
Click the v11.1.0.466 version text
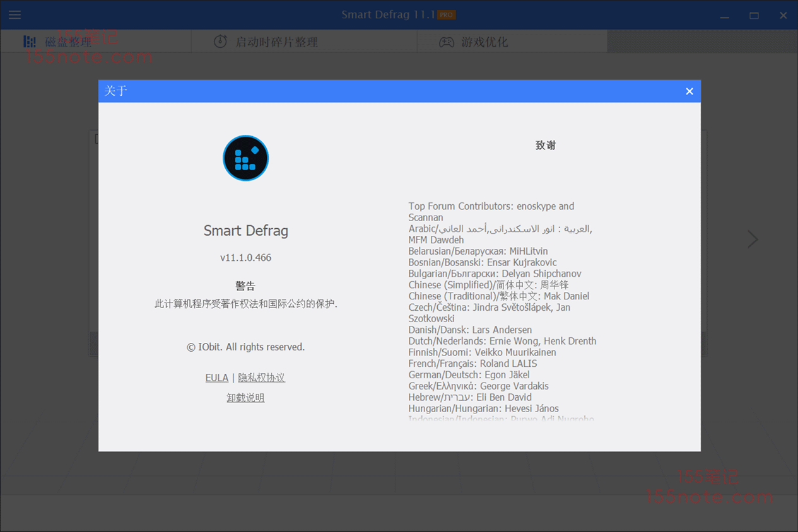click(245, 257)
